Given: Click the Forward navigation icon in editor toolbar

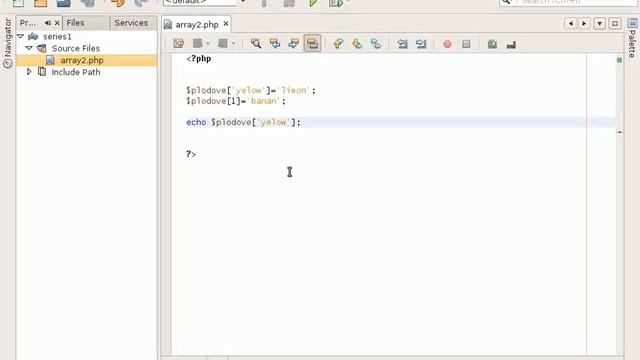Looking at the screenshot, I should pos(223,44).
